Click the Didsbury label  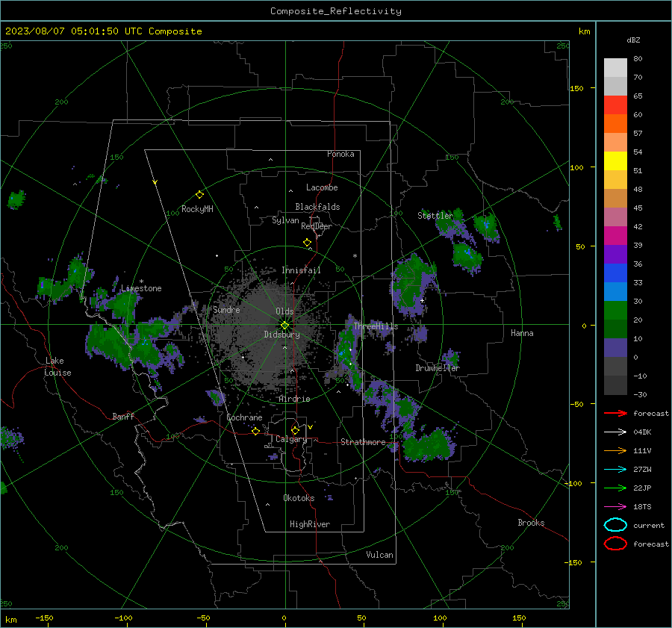281,335
